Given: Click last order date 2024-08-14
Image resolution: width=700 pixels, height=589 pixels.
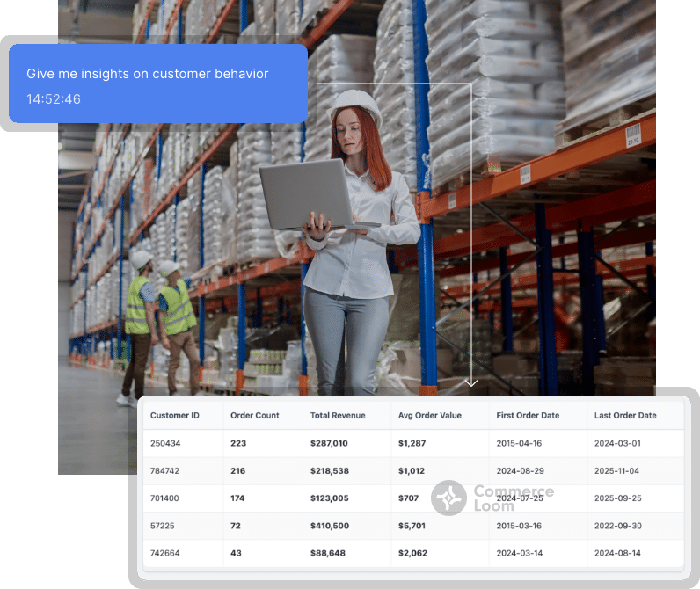Looking at the screenshot, I should pyautogui.click(x=617, y=553).
